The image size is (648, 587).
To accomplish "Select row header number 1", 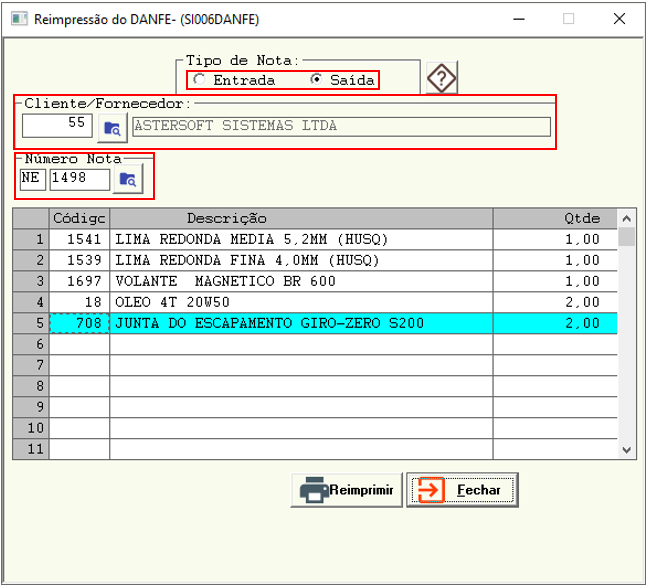I will coord(31,239).
